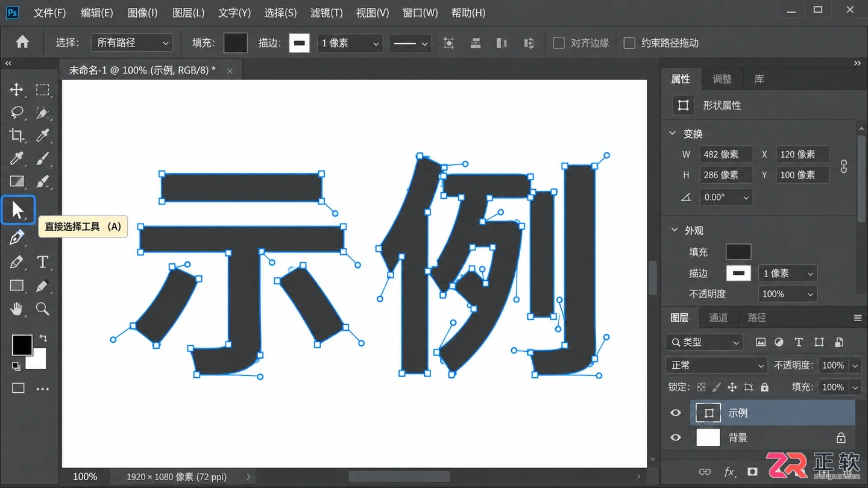Select the Move tool
This screenshot has height=488, width=868.
[x=16, y=90]
